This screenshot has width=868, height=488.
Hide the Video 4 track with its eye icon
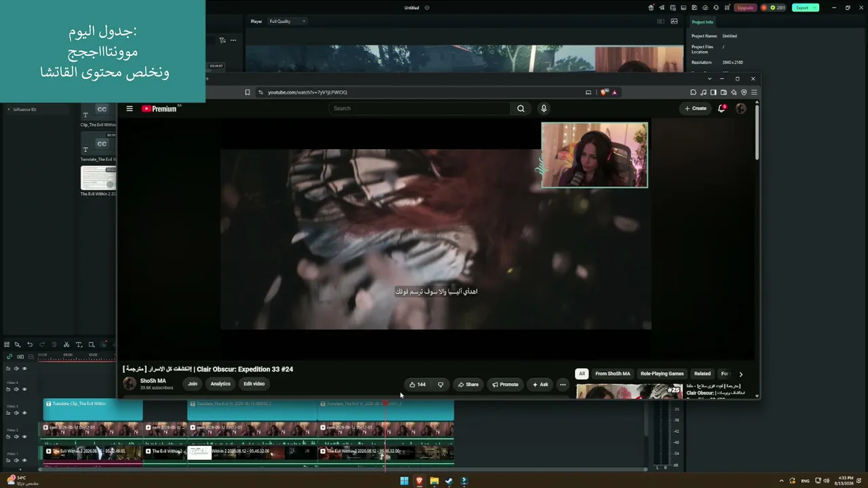24,389
